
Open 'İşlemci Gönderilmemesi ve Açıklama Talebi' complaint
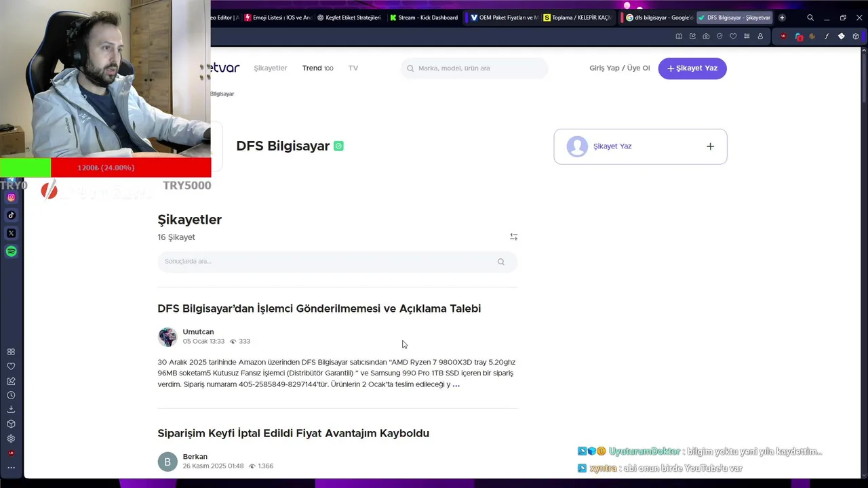[319, 308]
